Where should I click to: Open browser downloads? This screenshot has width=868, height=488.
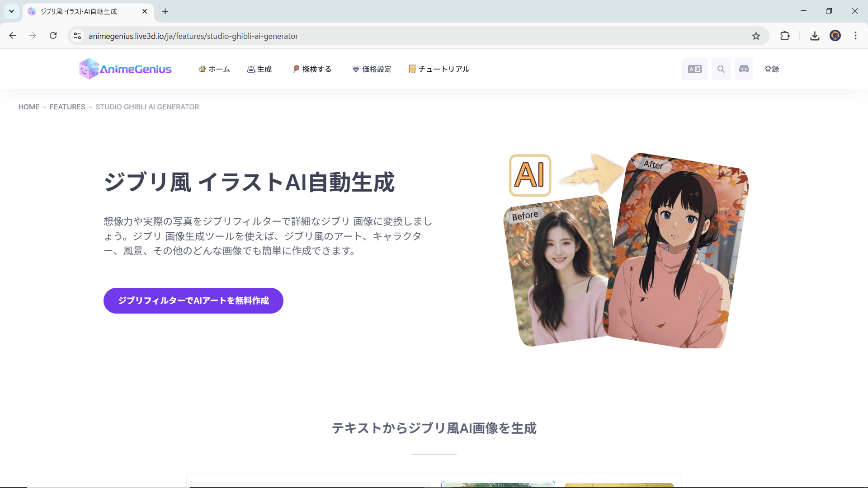(815, 36)
